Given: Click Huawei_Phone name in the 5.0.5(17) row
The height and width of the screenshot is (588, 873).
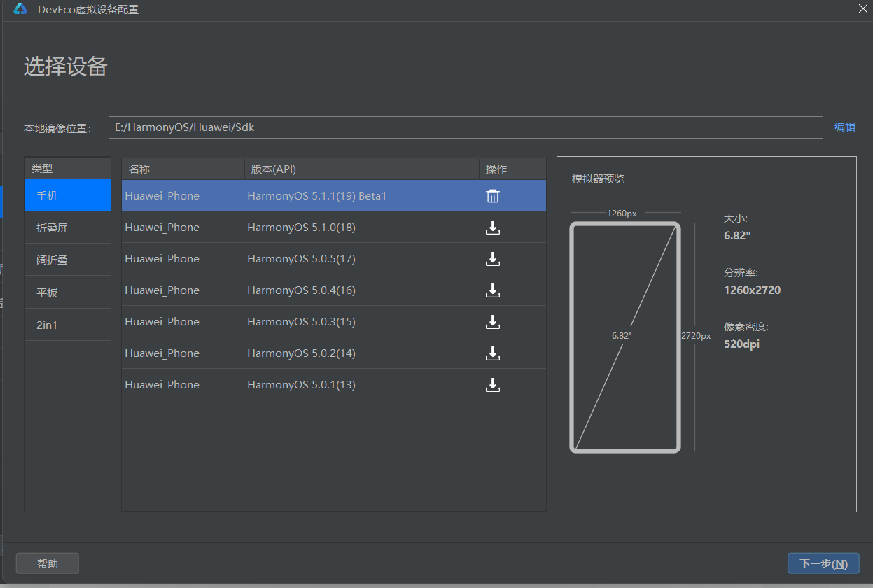Looking at the screenshot, I should 162,259.
